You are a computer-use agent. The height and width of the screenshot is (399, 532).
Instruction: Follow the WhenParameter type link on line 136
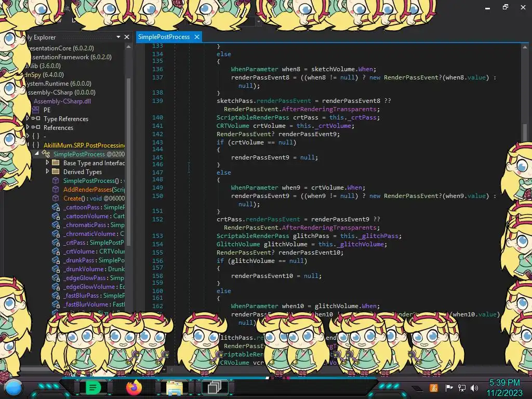[x=255, y=69]
